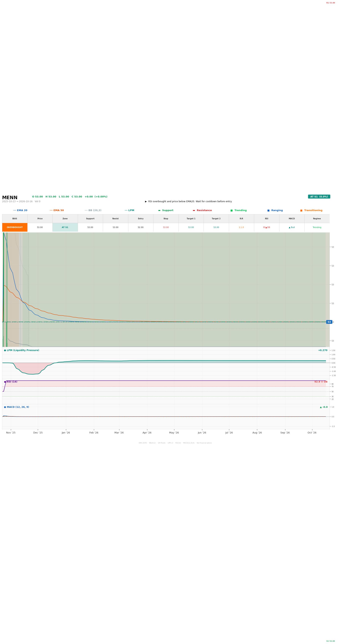Select the EMA 50 legend entry
338x644 pixels.
point(57,211)
